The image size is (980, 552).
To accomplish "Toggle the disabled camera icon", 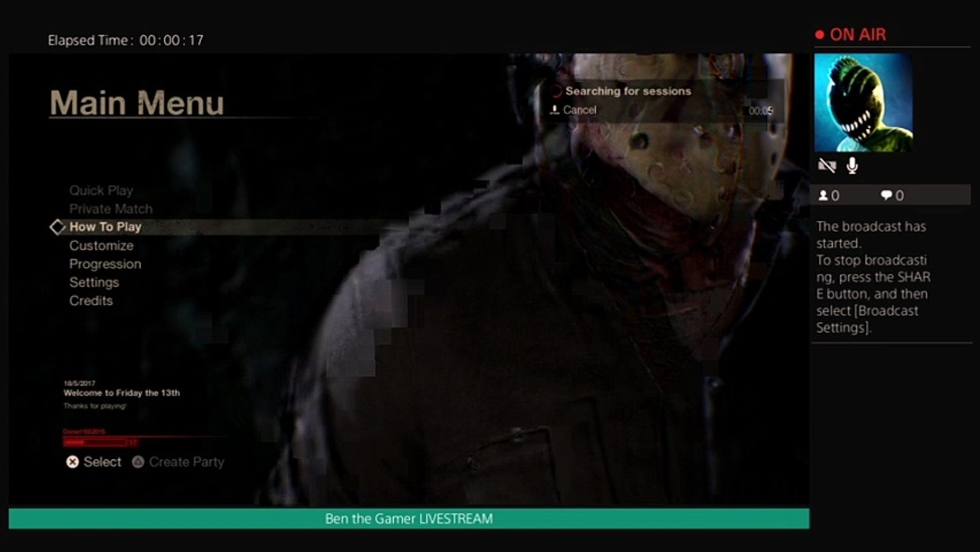I will 827,165.
